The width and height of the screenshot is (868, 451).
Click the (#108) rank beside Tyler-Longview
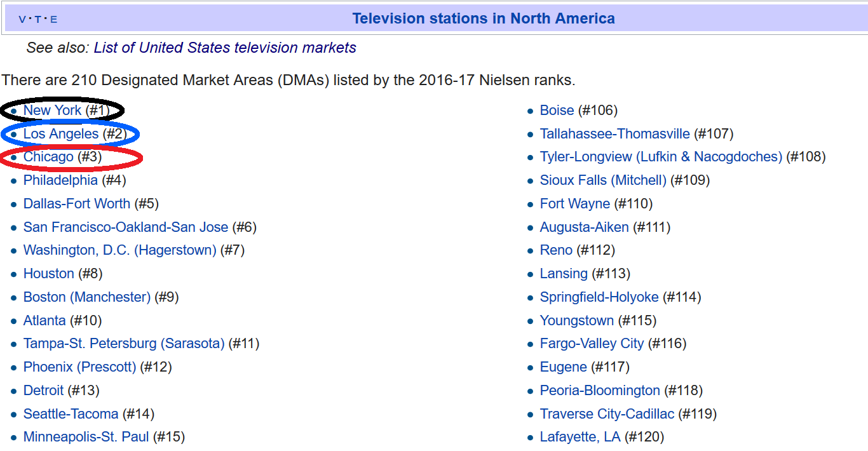click(x=806, y=157)
